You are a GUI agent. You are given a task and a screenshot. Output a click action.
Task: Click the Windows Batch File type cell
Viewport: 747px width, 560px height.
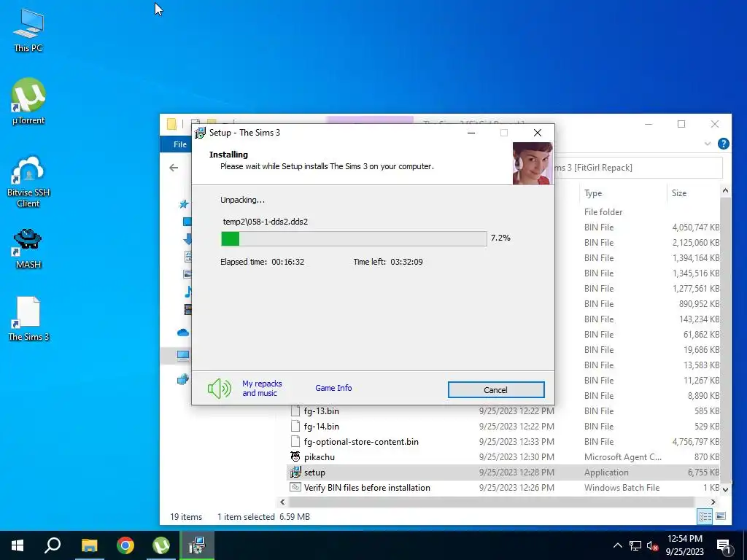[622, 487]
